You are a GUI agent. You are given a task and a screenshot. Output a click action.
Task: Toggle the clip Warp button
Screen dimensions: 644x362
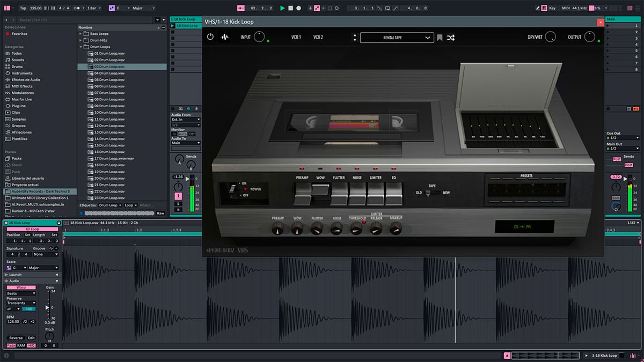(21, 287)
